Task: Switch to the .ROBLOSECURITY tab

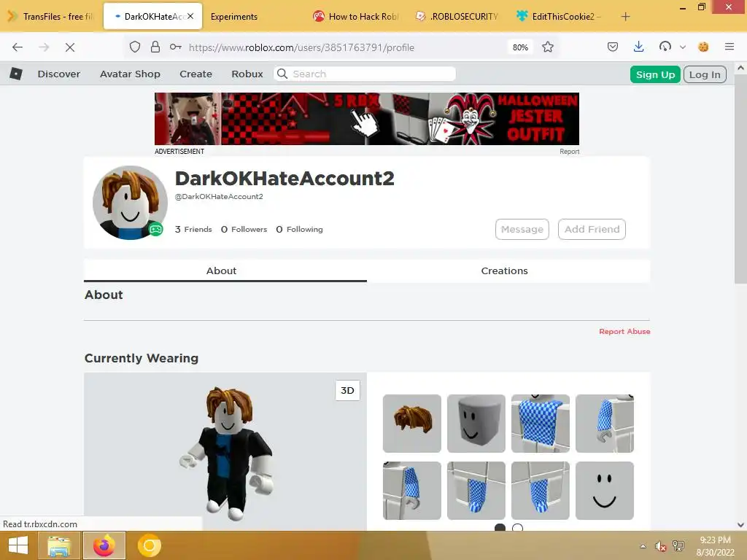Action: (458, 17)
